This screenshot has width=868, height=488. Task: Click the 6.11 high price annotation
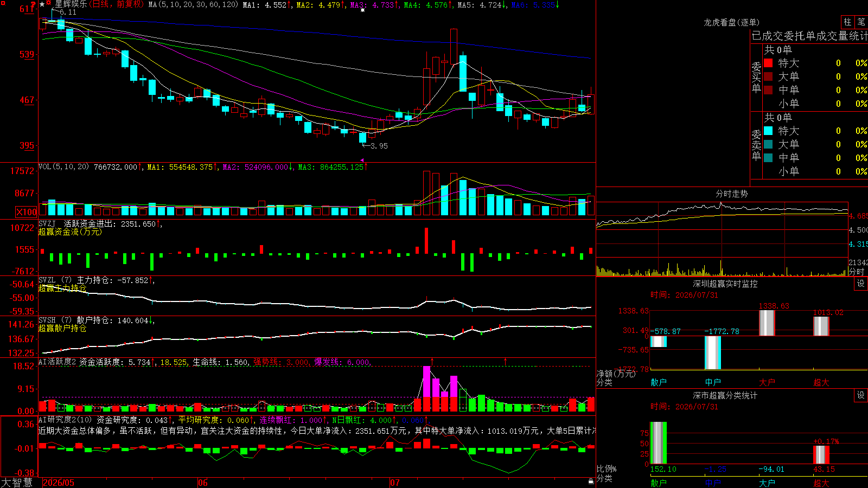pyautogui.click(x=68, y=12)
